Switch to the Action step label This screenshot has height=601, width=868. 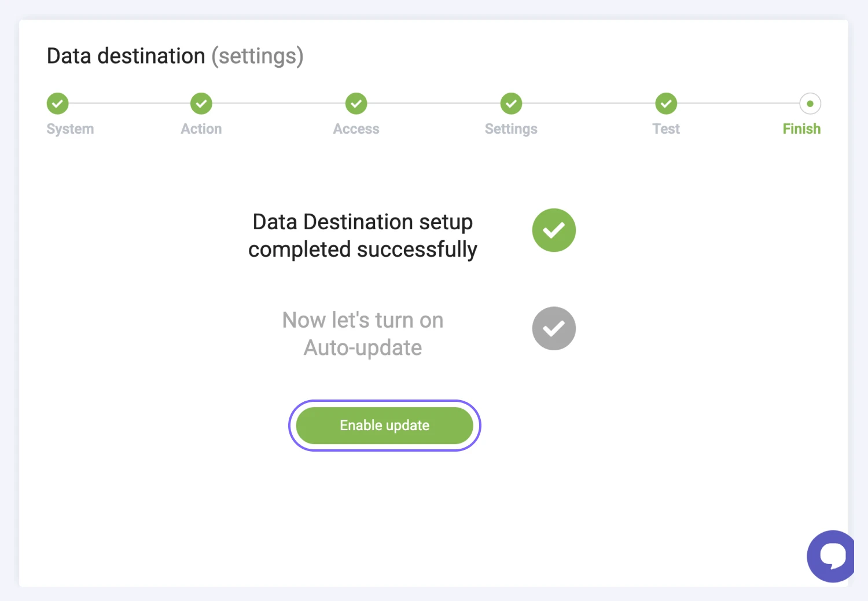tap(201, 129)
